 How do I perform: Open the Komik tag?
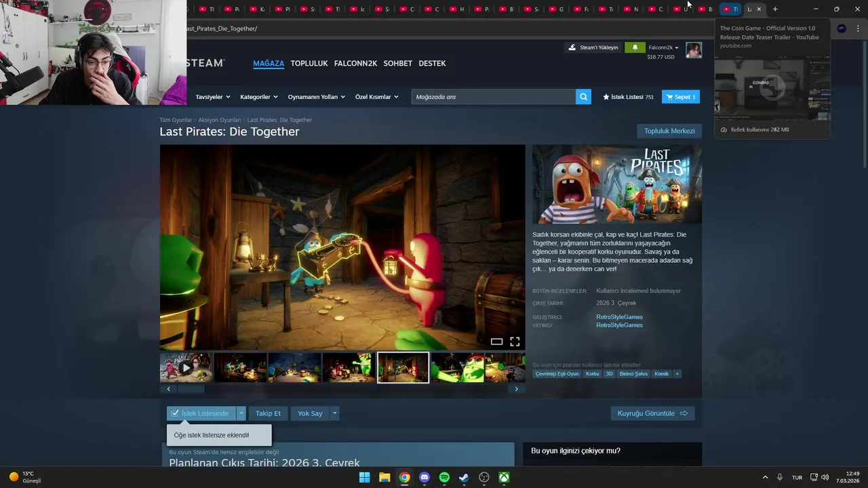(x=661, y=373)
